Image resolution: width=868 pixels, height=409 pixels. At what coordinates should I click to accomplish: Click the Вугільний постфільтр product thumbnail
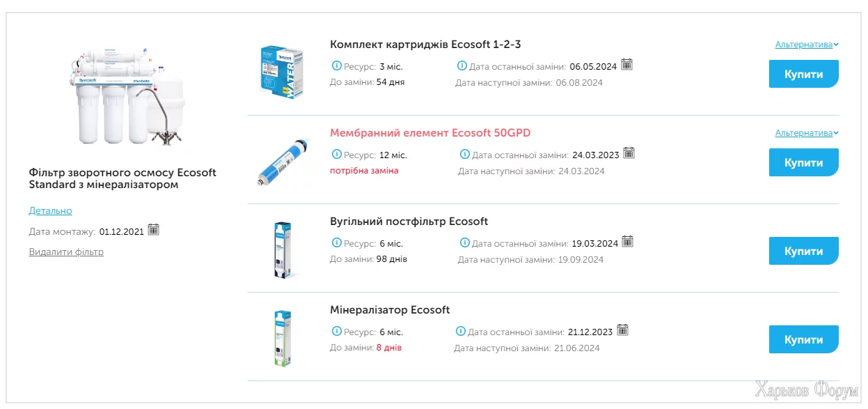(x=281, y=249)
